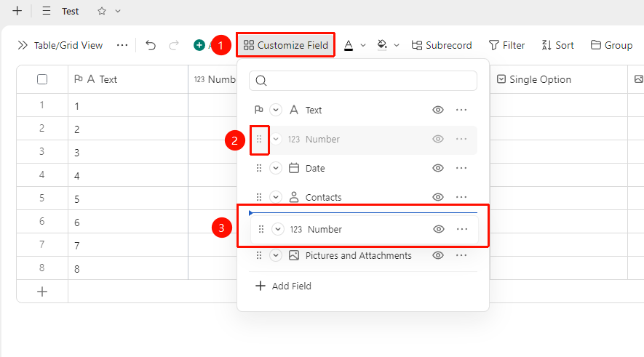
Task: Select the font color tool
Action: click(349, 45)
